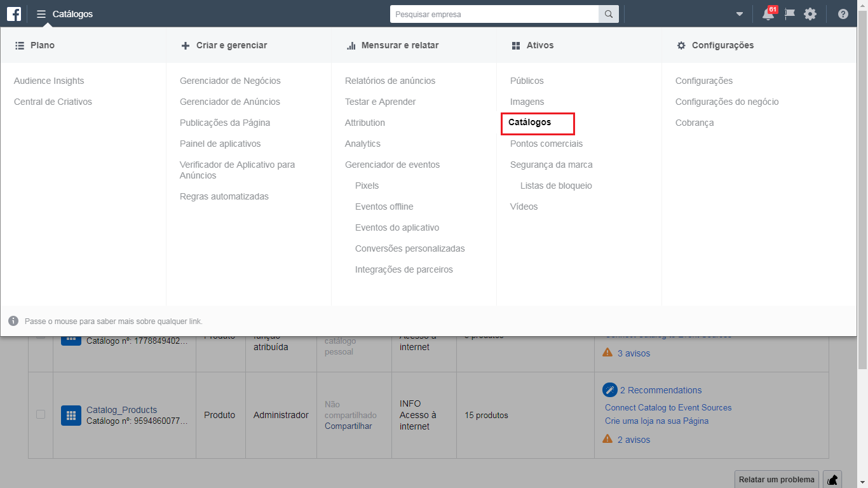
Task: Select Gerenciador de eventos
Action: click(392, 165)
